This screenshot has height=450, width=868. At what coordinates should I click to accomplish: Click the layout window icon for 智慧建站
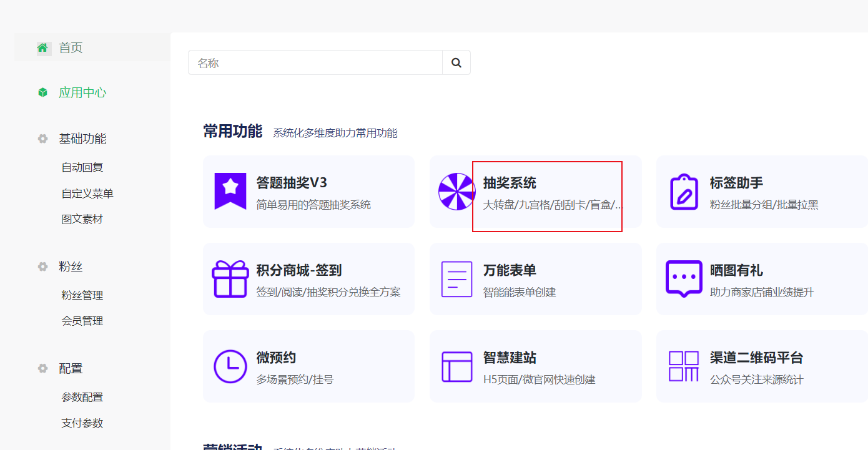coord(456,366)
